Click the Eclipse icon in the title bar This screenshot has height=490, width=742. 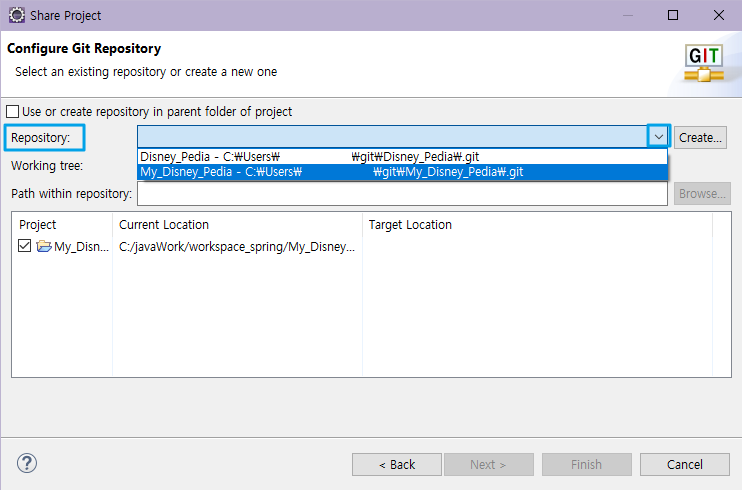(x=17, y=15)
